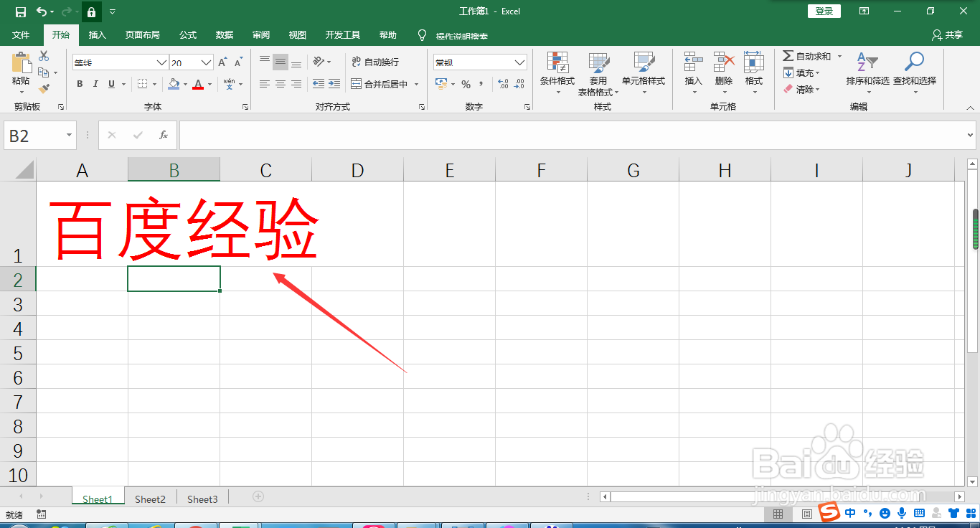The image size is (980, 528).
Task: Apply percent style
Action: [x=466, y=84]
